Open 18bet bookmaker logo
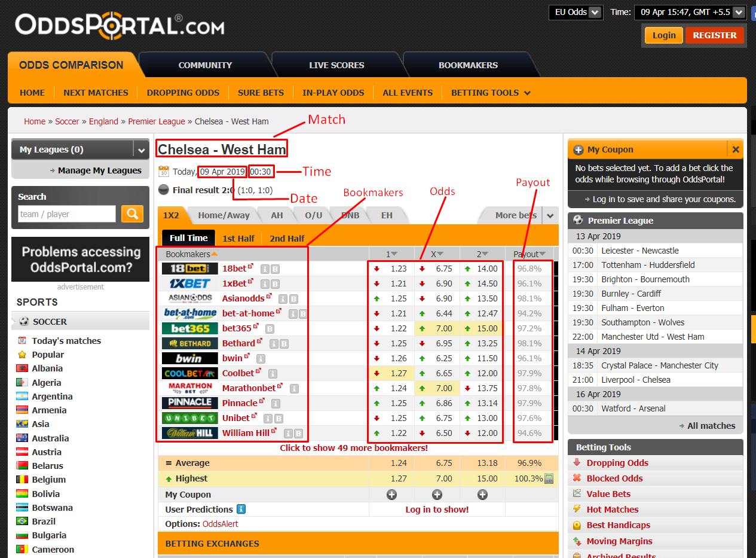 [190, 269]
